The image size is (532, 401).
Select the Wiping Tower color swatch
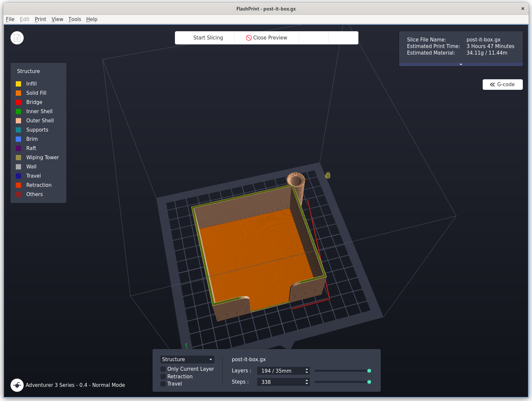[18, 158]
